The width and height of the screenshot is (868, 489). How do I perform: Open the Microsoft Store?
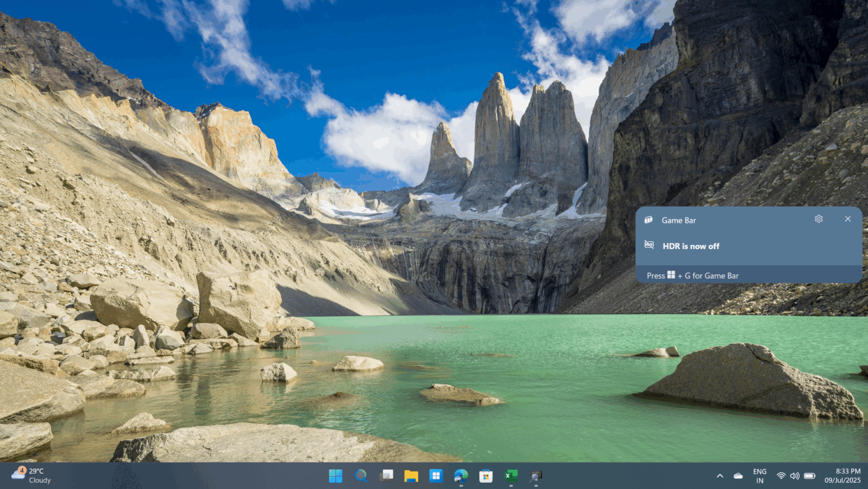click(485, 476)
